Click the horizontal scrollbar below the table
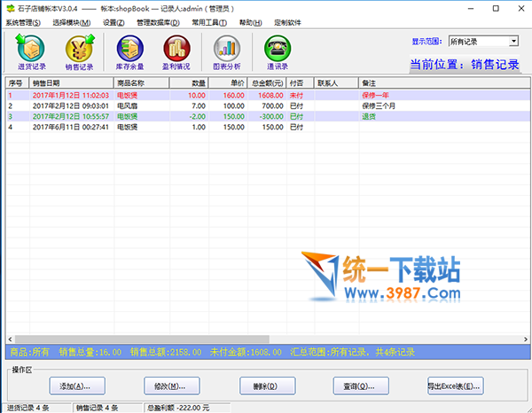The height and width of the screenshot is (413, 532). tap(266, 339)
